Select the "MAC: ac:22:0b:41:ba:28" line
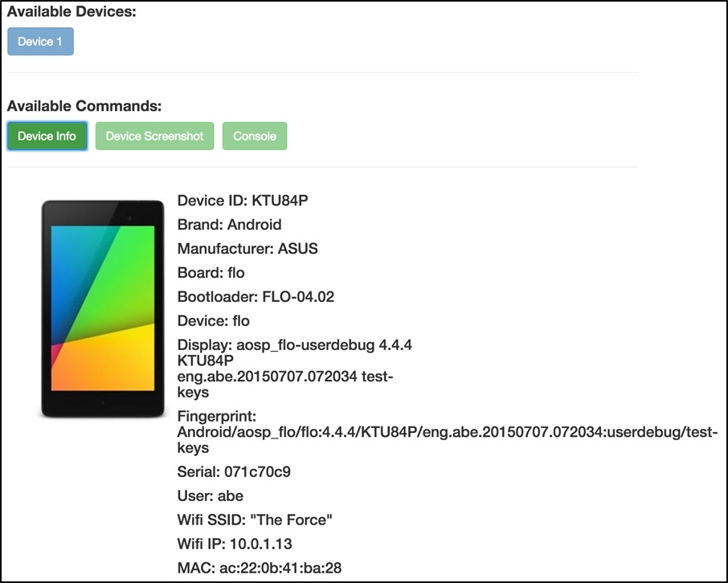The image size is (728, 583). pos(260,569)
